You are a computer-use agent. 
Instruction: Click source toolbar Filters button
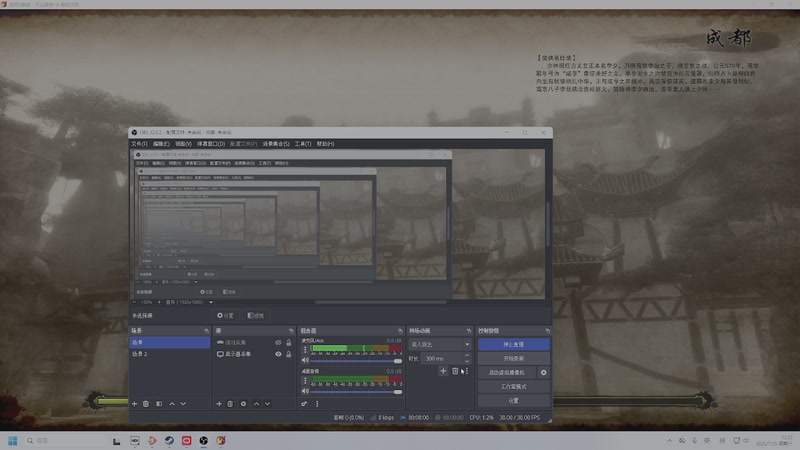(x=255, y=316)
